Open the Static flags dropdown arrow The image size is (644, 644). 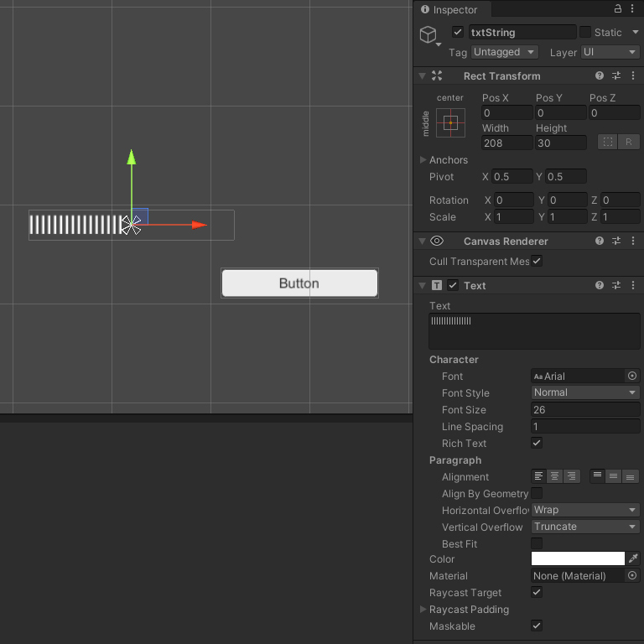(x=636, y=32)
